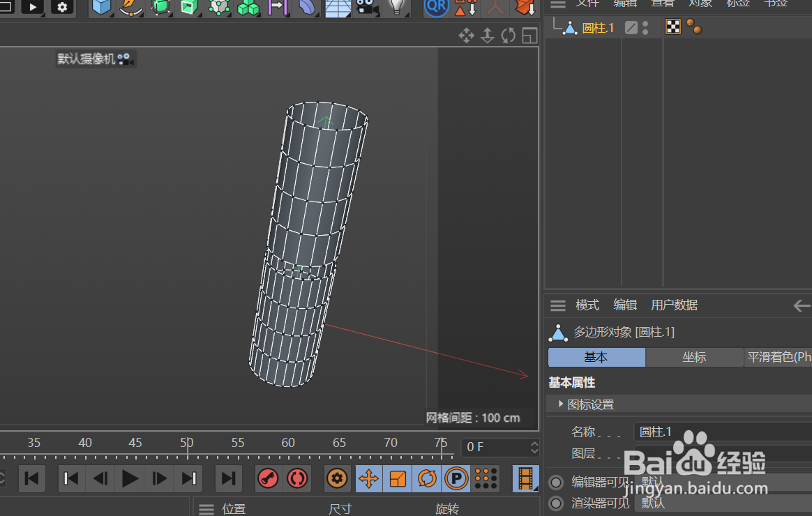Screen dimensions: 812x516
Task: Select the spline Pen tool
Action: 130,7
